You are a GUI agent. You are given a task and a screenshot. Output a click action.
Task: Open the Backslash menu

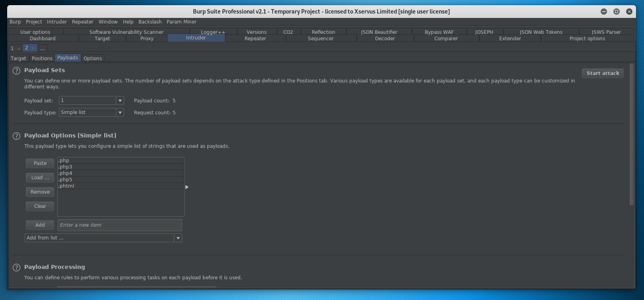pyautogui.click(x=150, y=22)
